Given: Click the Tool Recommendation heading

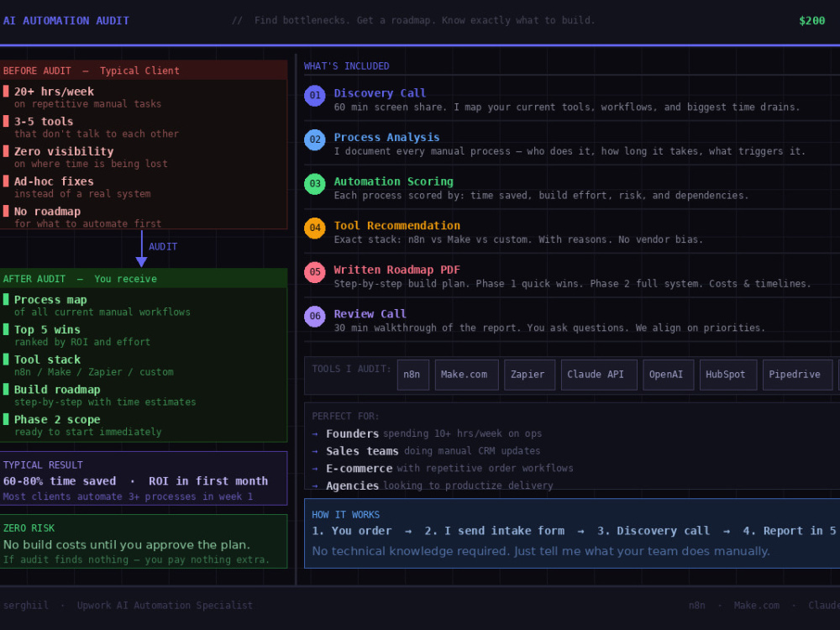Looking at the screenshot, I should 397,225.
